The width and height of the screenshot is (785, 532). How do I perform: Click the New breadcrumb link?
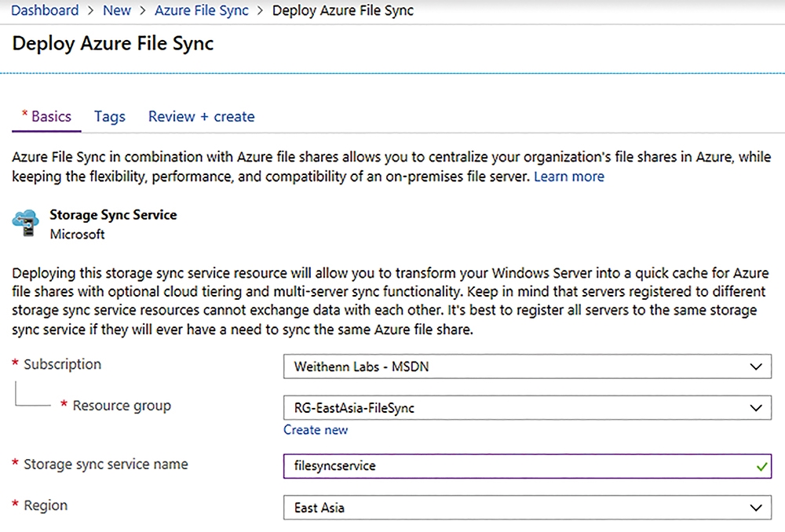[117, 10]
